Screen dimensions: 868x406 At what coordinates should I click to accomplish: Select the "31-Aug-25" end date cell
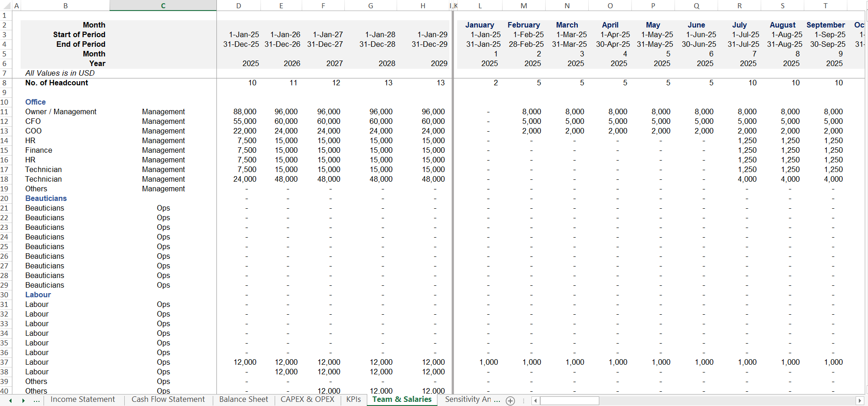tap(785, 44)
